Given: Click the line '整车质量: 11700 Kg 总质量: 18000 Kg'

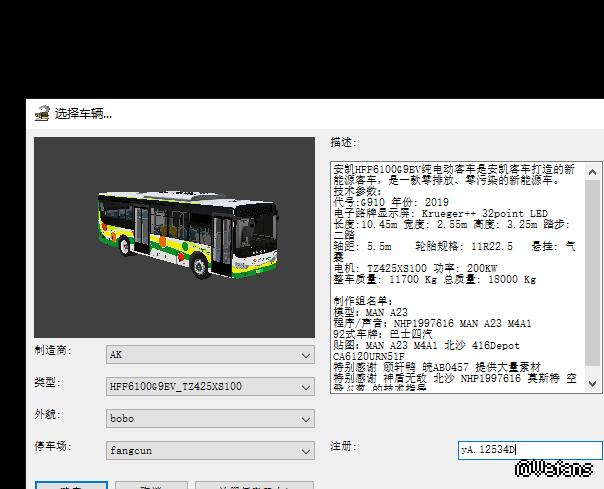Looking at the screenshot, I should [435, 279].
